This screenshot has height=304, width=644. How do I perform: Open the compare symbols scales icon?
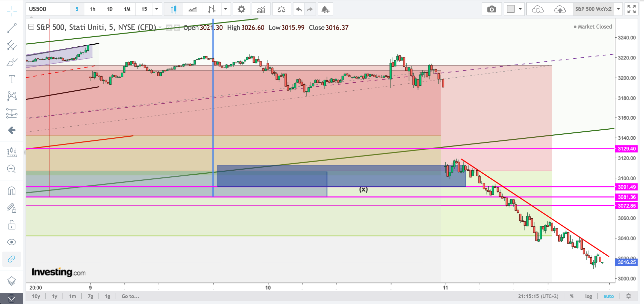(281, 9)
